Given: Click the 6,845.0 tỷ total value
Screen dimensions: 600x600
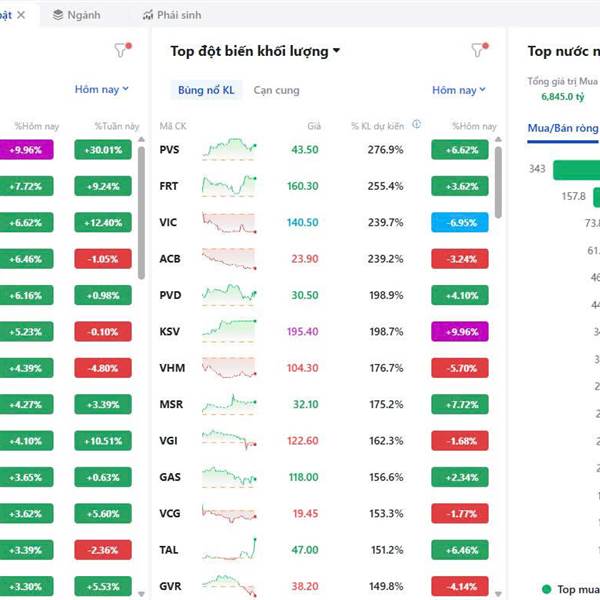Looking at the screenshot, I should pos(562,97).
